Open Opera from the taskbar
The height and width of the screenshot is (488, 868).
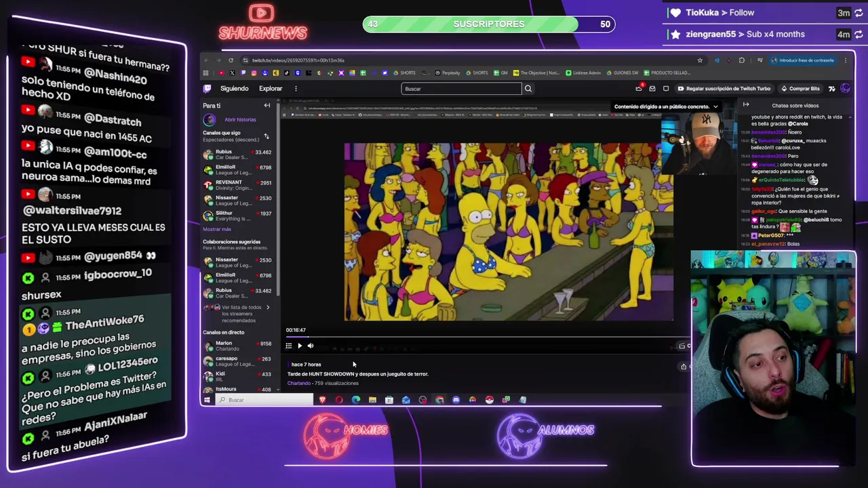click(339, 400)
